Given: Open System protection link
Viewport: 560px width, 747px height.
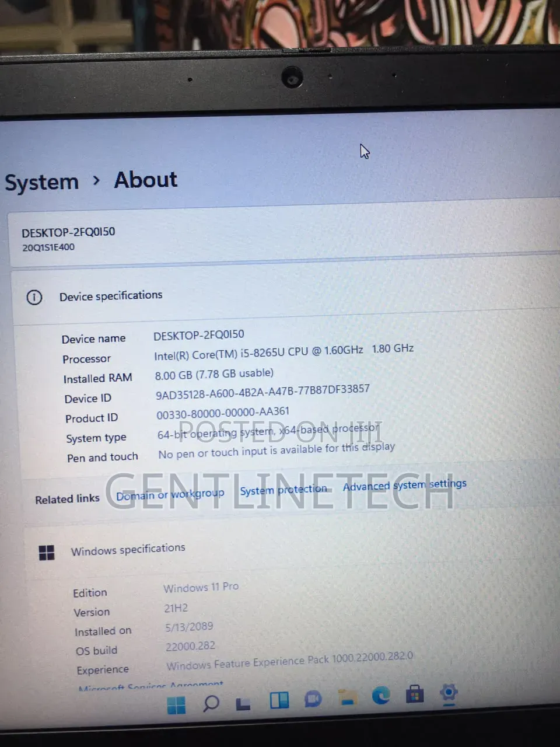Looking at the screenshot, I should point(283,490).
